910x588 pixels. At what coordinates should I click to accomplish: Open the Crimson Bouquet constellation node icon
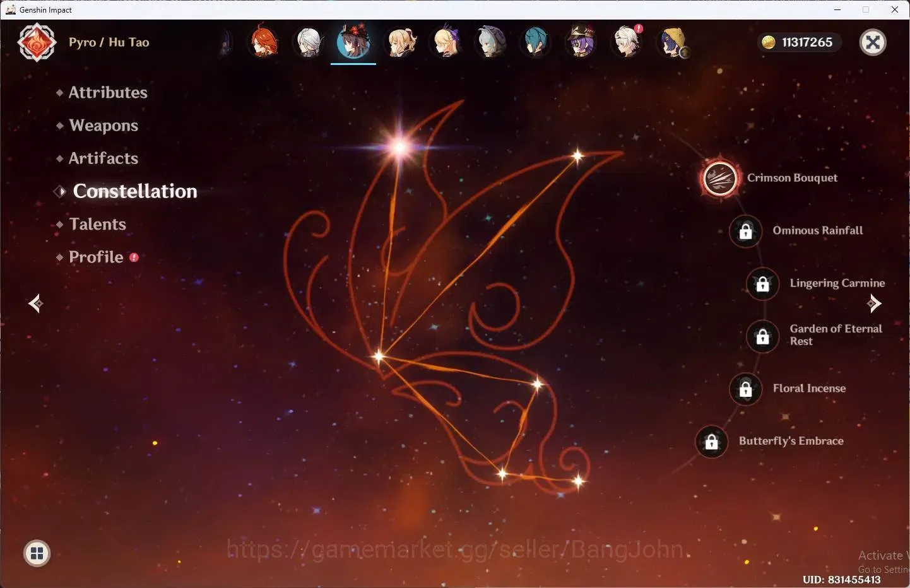pyautogui.click(x=719, y=179)
